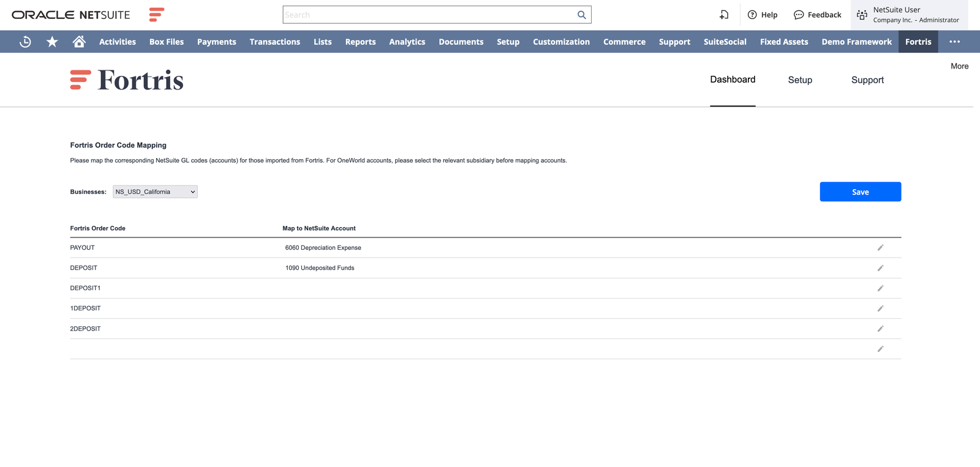Select the DEPOSIT order code
Screen dimensions: 980x467
click(x=84, y=268)
